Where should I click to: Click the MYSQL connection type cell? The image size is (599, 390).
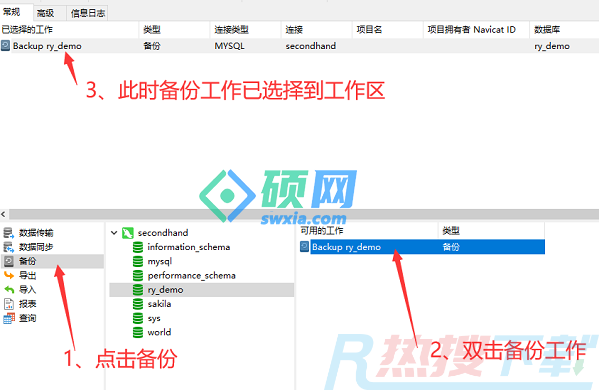(229, 46)
